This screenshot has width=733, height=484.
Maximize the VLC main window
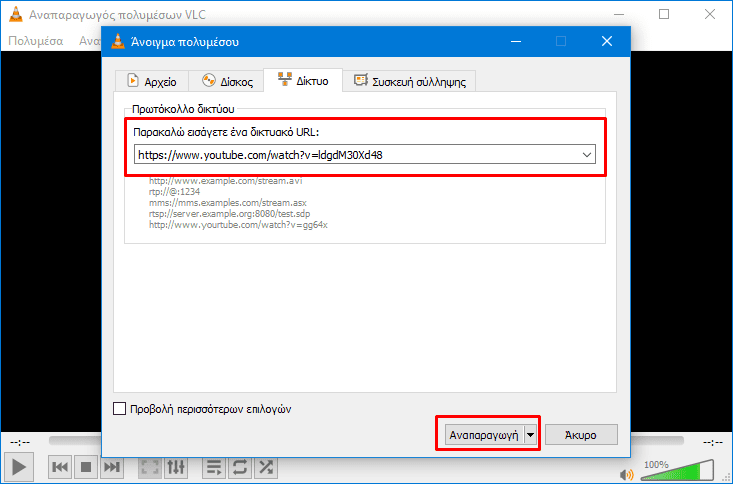(664, 14)
